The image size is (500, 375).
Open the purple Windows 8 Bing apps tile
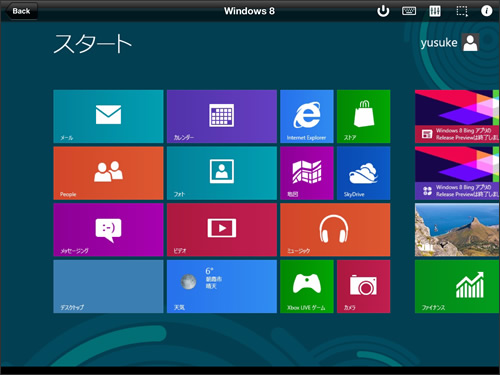(x=457, y=173)
